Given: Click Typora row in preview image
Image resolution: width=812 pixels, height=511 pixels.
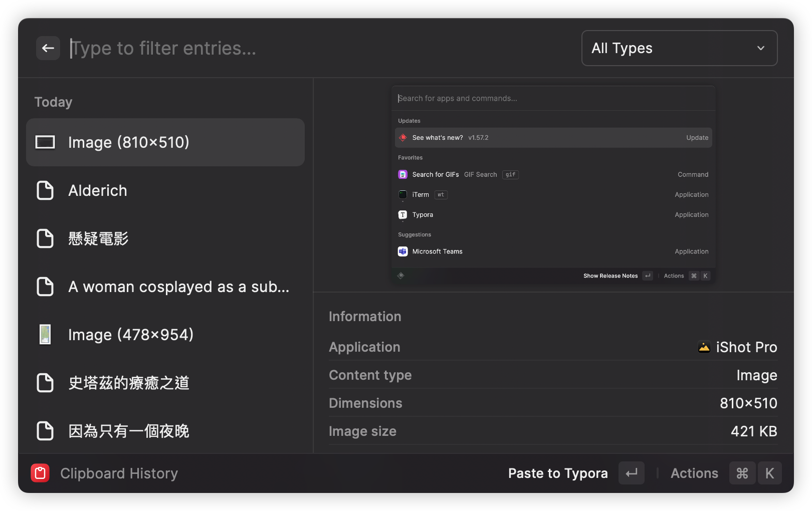Looking at the screenshot, I should point(553,214).
